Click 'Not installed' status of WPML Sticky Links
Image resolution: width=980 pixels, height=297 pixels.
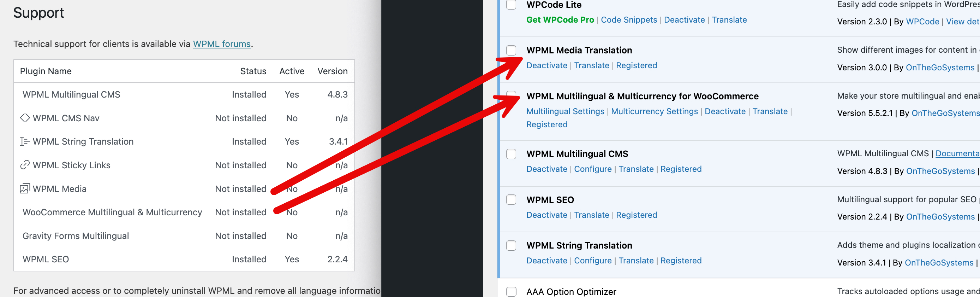(x=240, y=165)
